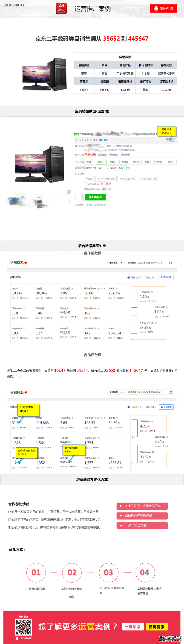Click the quantity input field

[x=78, y=197]
